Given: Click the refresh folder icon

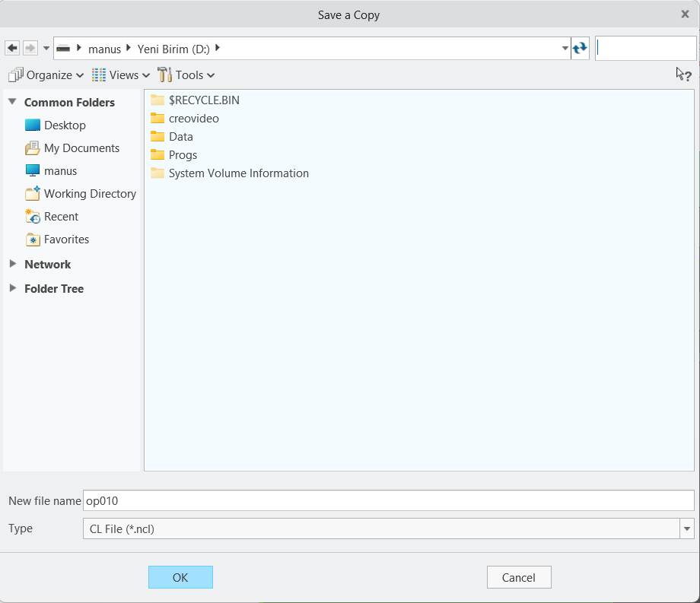Looking at the screenshot, I should (x=580, y=48).
